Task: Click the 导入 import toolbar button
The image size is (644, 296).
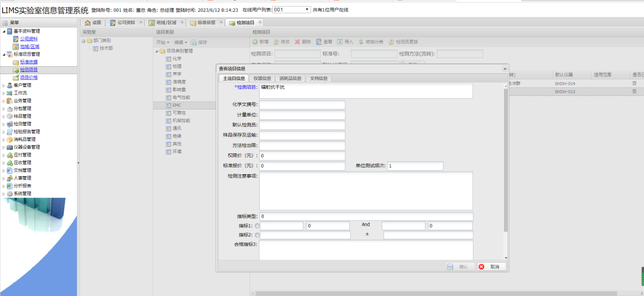Action: point(345,42)
